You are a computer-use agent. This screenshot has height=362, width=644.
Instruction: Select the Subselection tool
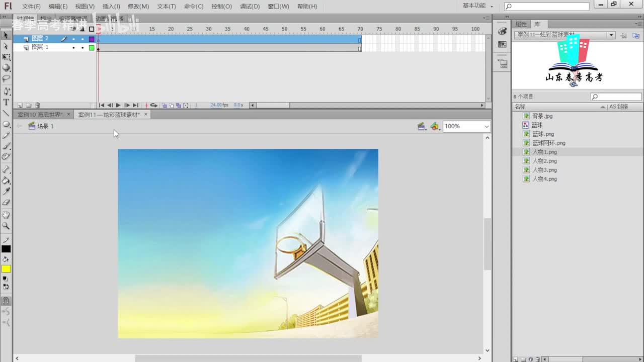pyautogui.click(x=6, y=46)
